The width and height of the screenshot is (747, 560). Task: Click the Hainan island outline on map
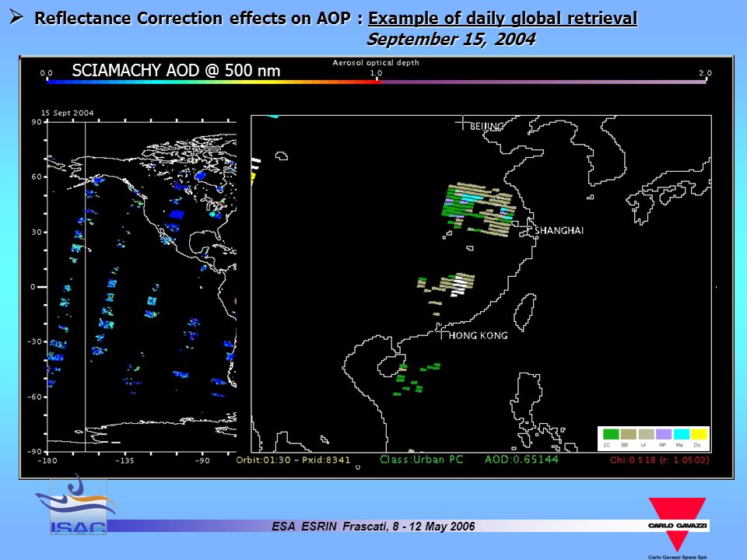click(x=391, y=366)
